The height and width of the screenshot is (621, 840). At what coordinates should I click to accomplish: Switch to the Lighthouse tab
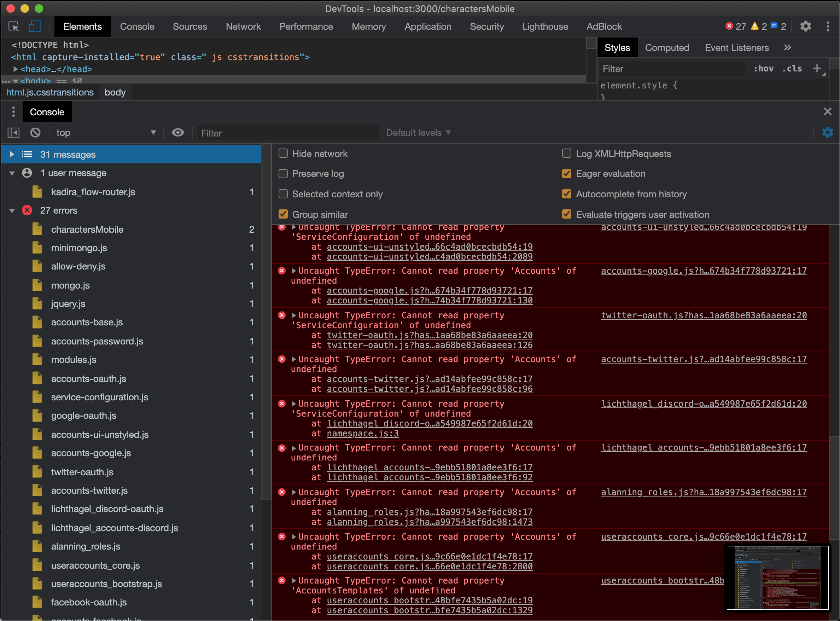click(545, 26)
